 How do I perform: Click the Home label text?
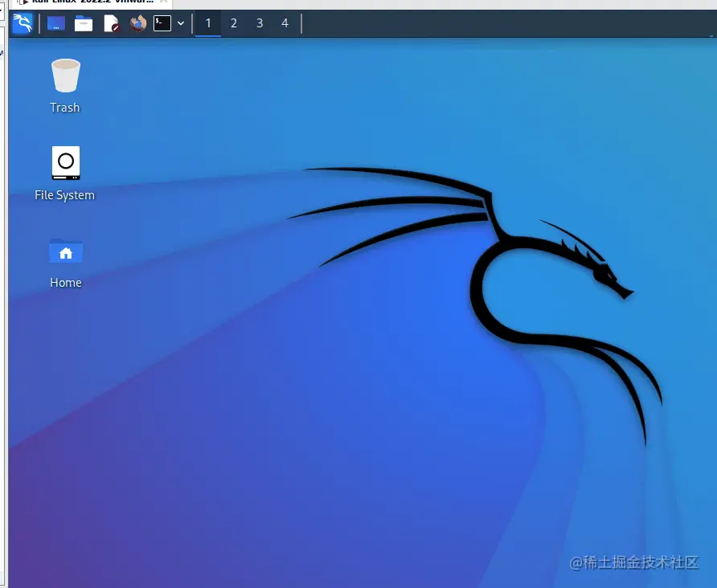tap(66, 283)
